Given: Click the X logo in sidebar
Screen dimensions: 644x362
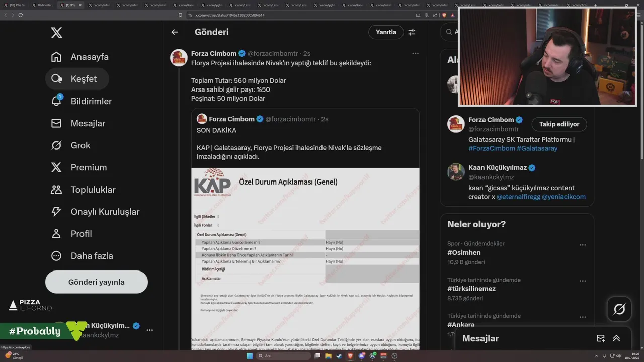Looking at the screenshot, I should (x=57, y=33).
